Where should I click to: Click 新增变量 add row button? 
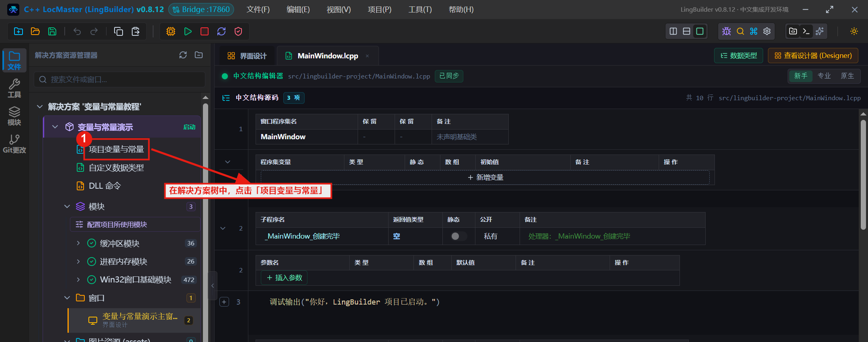pyautogui.click(x=485, y=177)
